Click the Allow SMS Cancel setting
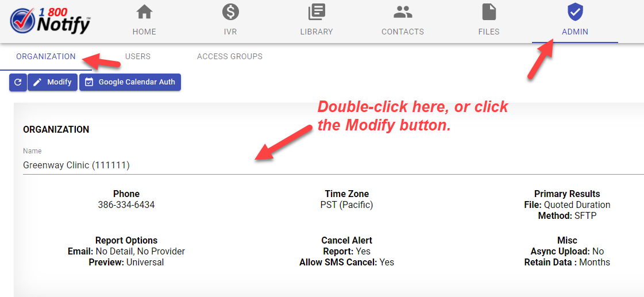 (346, 263)
